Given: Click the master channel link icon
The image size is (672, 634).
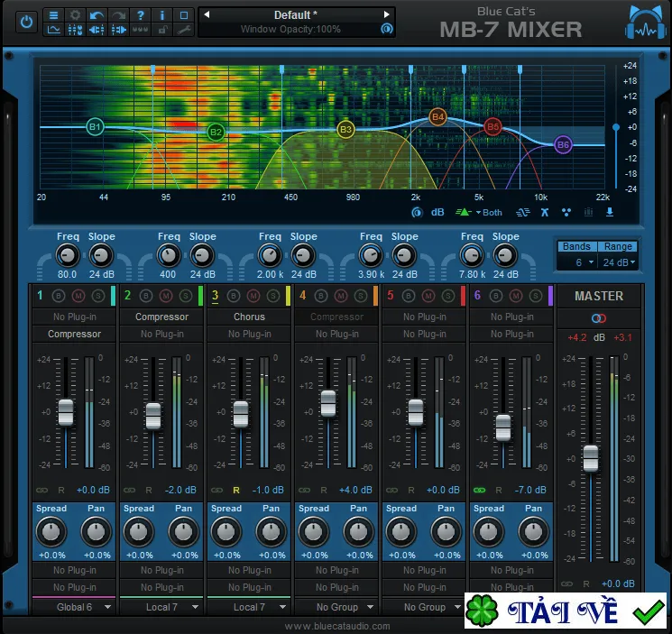Looking at the screenshot, I should point(599,318).
